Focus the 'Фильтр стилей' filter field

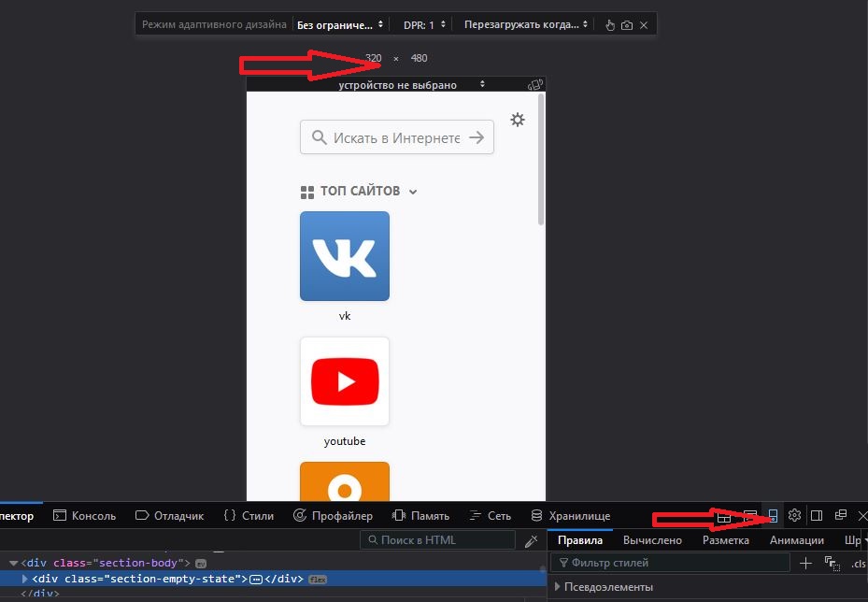pyautogui.click(x=670, y=564)
